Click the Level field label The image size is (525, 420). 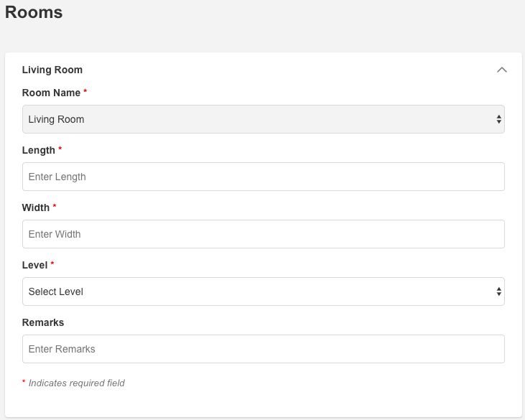point(34,265)
